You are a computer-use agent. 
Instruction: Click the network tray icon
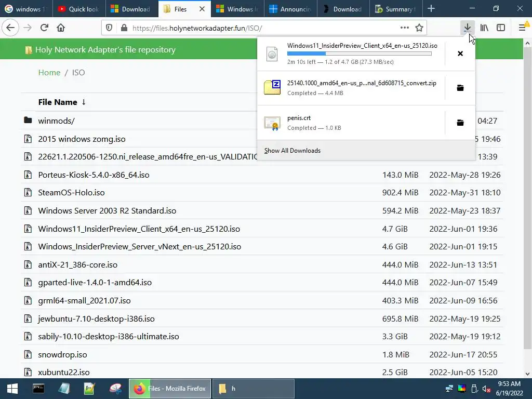pos(449,389)
